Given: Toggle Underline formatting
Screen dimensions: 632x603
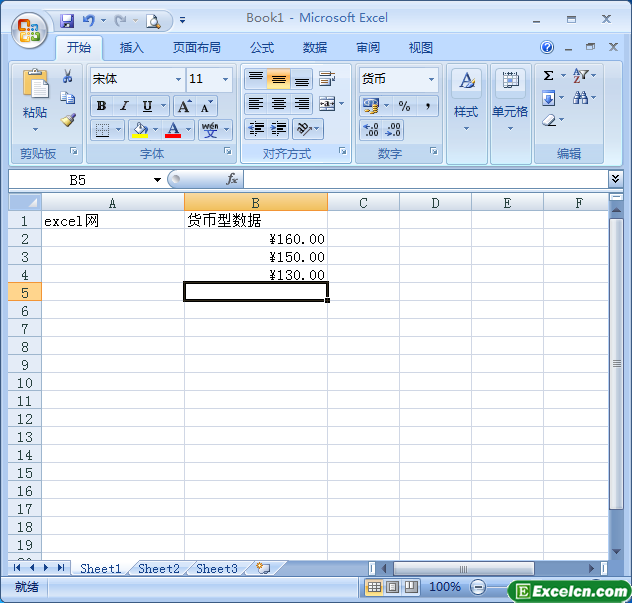Looking at the screenshot, I should click(x=148, y=106).
